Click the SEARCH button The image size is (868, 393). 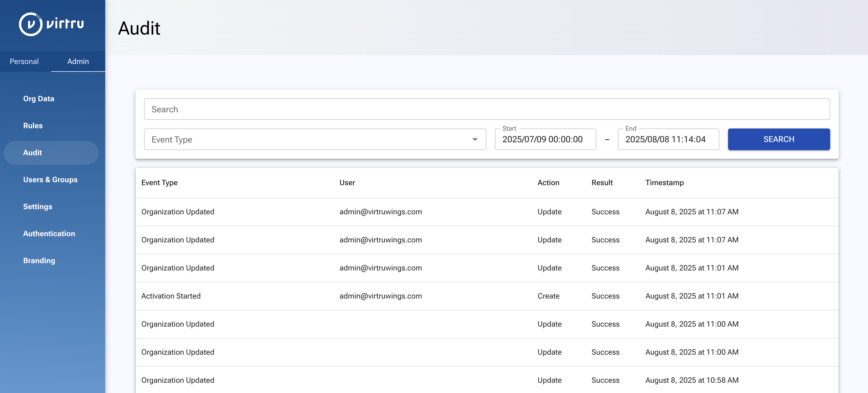[x=779, y=139]
